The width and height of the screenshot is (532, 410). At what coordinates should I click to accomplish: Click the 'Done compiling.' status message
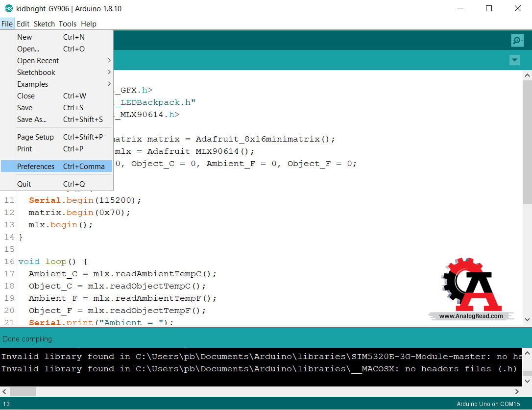pos(28,338)
